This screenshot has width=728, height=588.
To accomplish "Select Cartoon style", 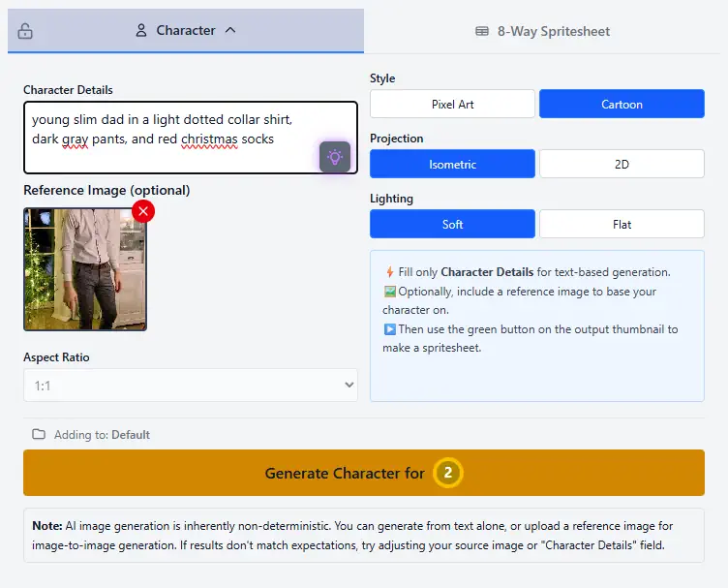I will pyautogui.click(x=622, y=104).
